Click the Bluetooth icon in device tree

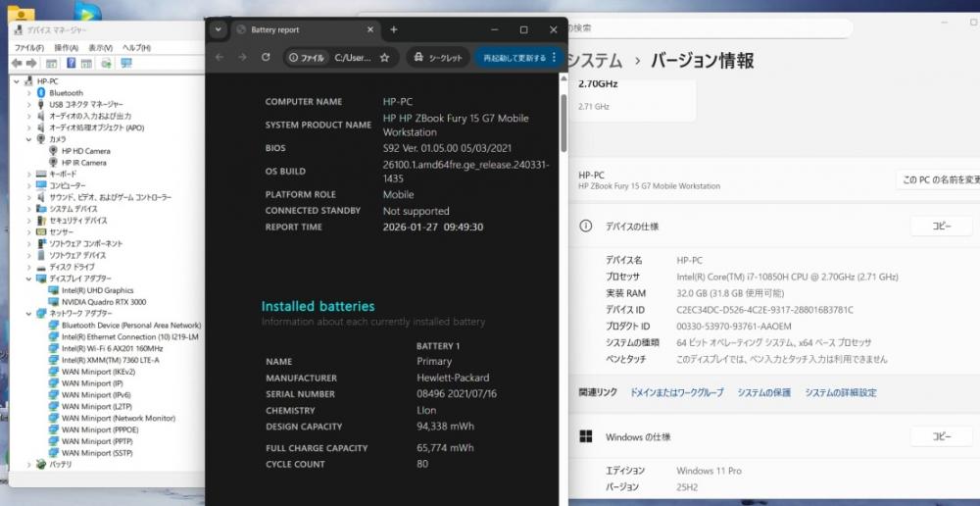click(x=41, y=92)
